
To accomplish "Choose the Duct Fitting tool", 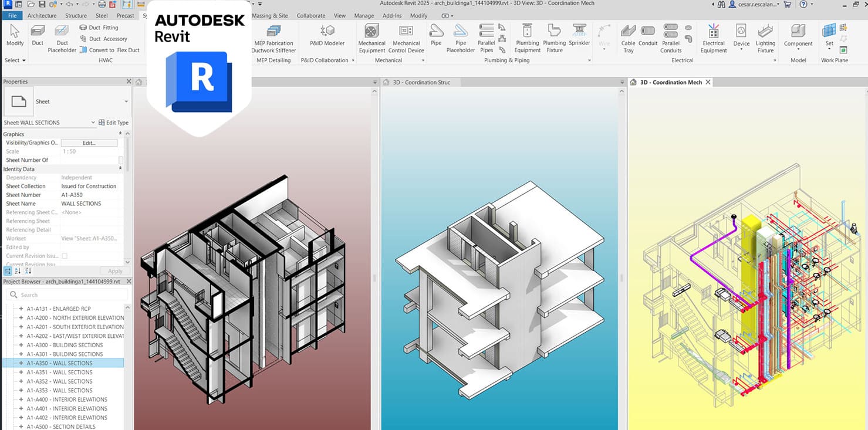I will coord(98,28).
